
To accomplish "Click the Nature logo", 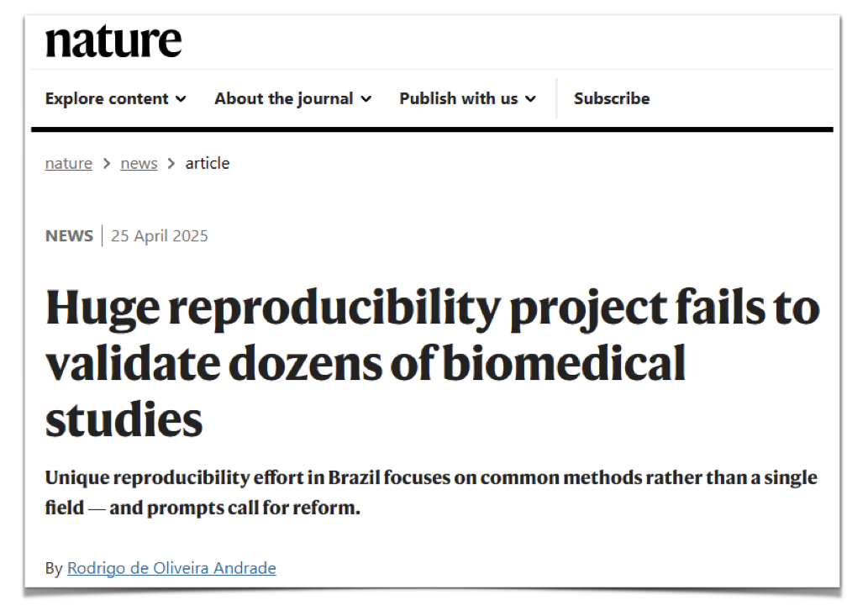I will click(113, 40).
